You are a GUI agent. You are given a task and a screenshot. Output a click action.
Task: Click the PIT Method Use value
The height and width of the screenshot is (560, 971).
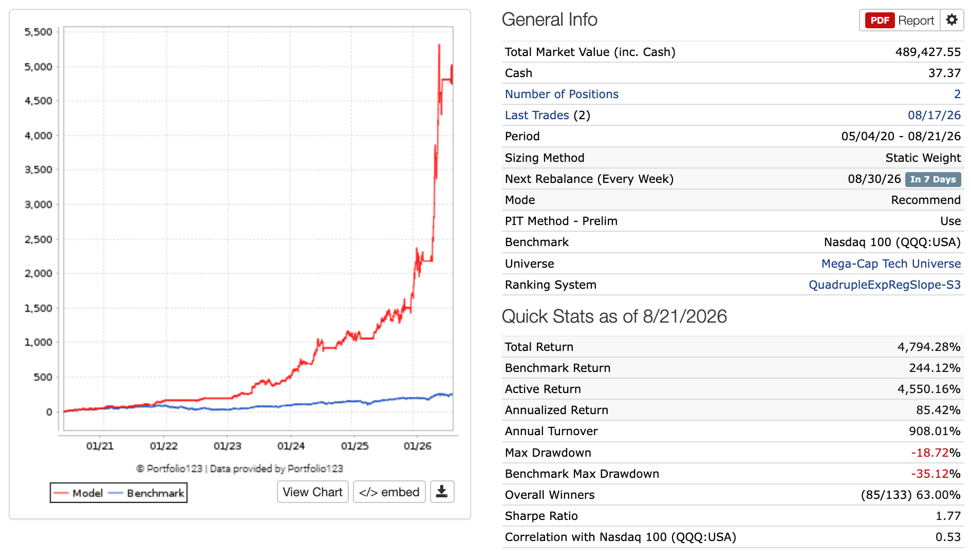pyautogui.click(x=950, y=221)
